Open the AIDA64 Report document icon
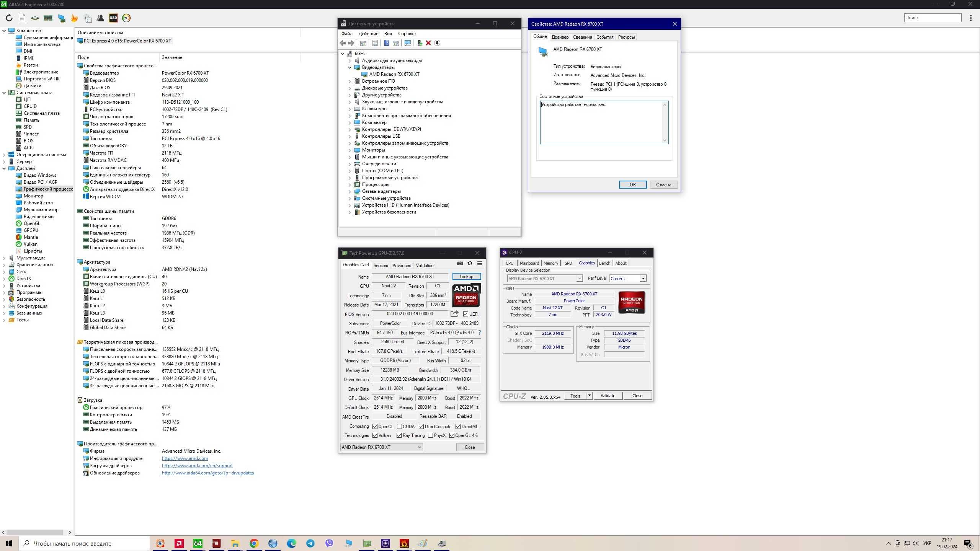The image size is (980, 551). click(22, 18)
